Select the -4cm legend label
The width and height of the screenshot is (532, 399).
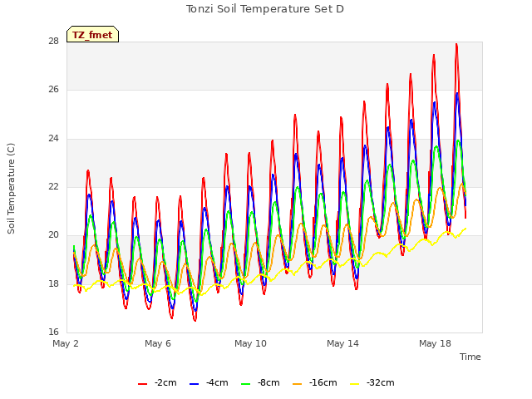pyautogui.click(x=217, y=382)
